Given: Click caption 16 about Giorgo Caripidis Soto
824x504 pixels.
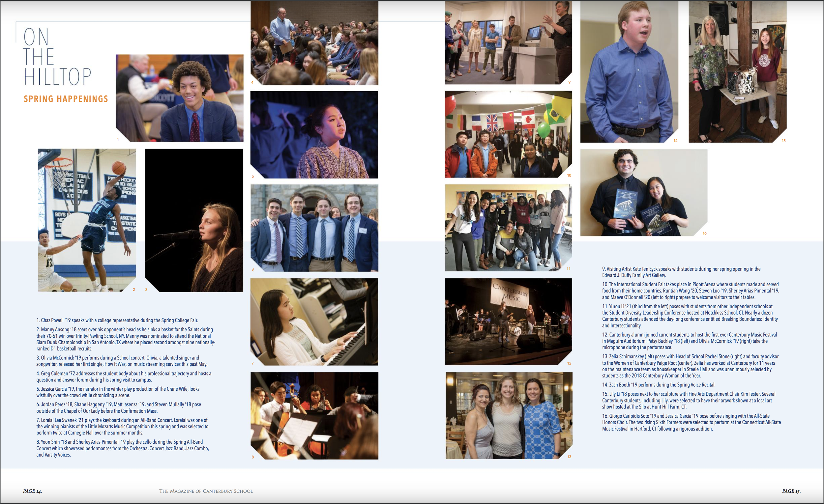Looking at the screenshot, I should [x=692, y=422].
